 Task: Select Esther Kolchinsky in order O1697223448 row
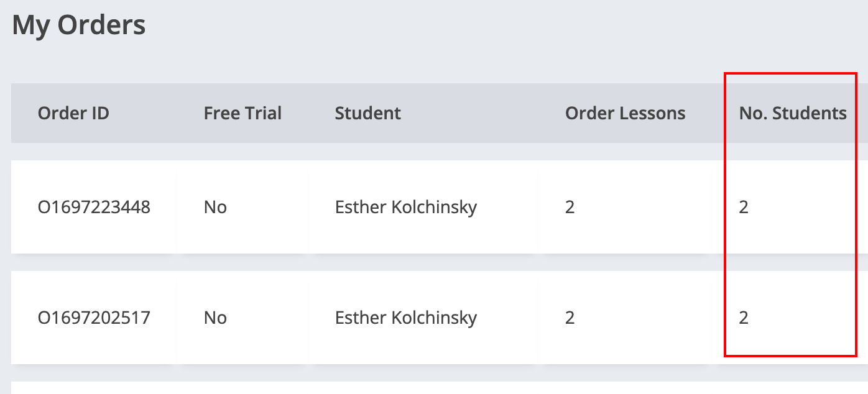[x=405, y=207]
